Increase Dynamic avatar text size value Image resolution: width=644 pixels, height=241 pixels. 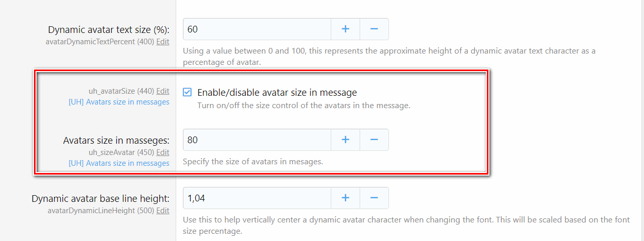pyautogui.click(x=345, y=29)
